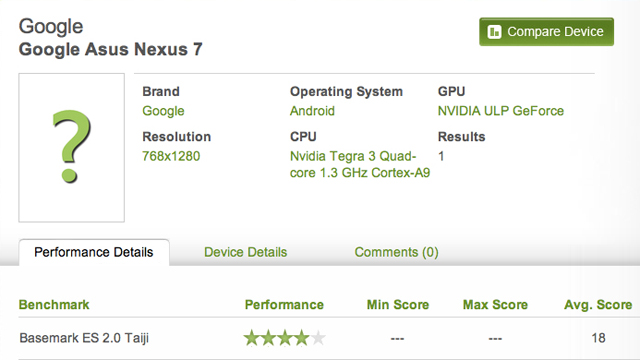
Task: Open the Google brand link
Action: coord(163,111)
